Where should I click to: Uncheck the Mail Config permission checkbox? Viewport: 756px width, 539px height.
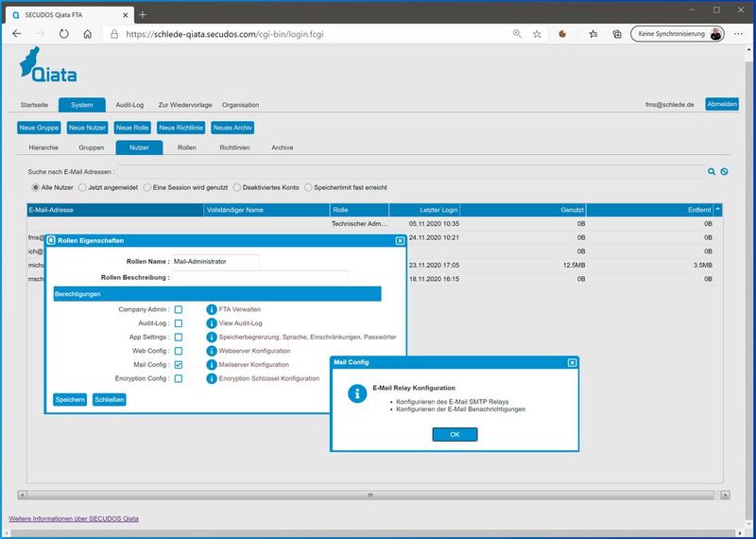(x=179, y=365)
